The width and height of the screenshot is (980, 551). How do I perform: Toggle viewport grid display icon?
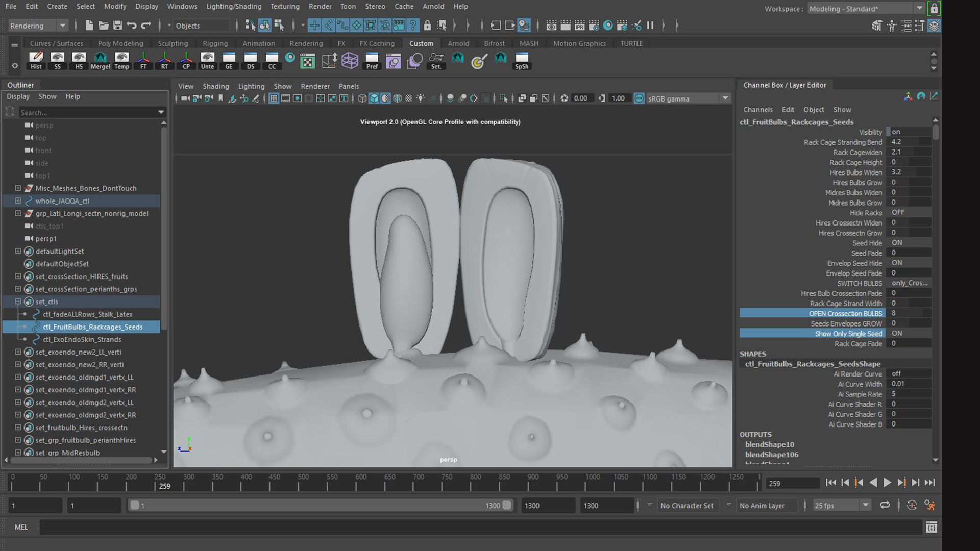pos(274,98)
